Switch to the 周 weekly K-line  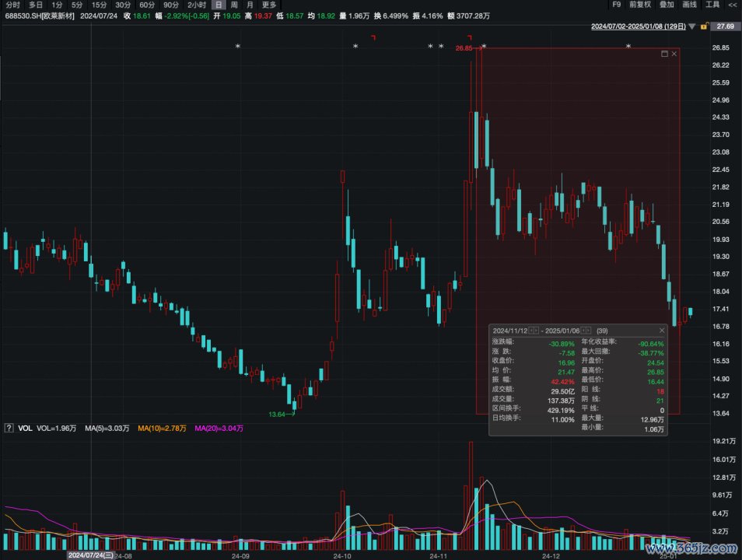click(234, 5)
